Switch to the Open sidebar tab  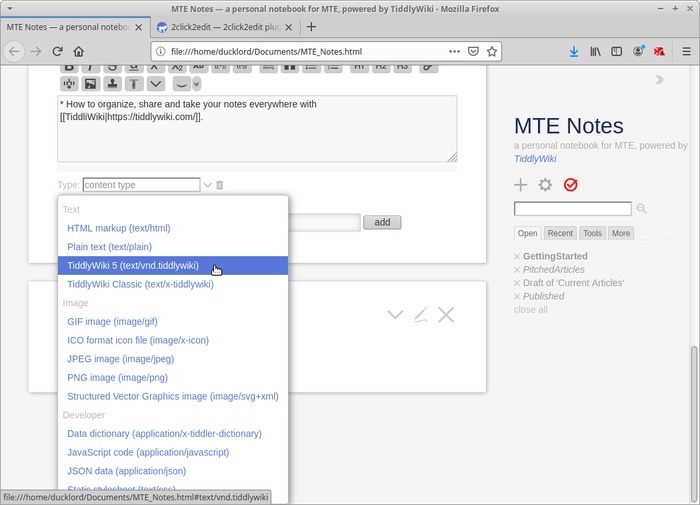(x=527, y=233)
